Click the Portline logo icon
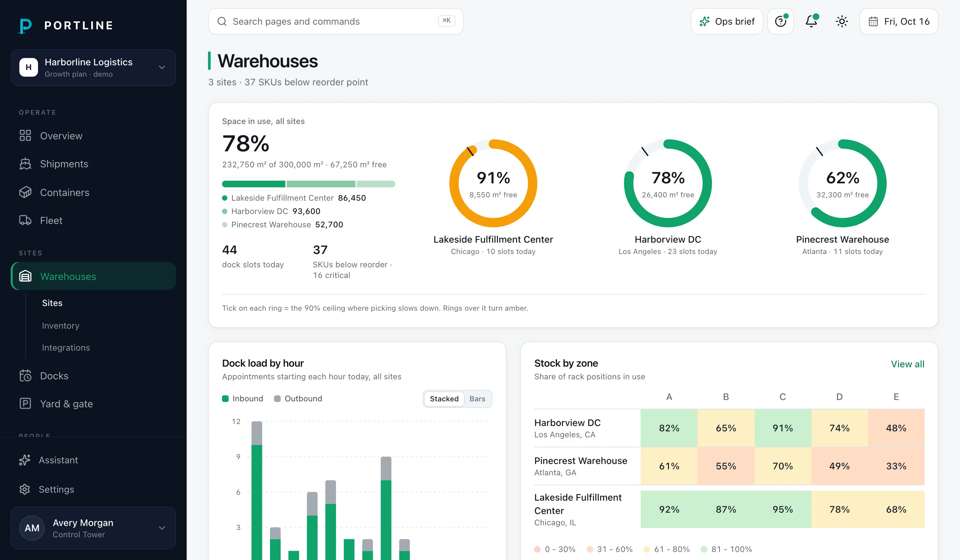Viewport: 960px width, 560px height. pos(25,26)
